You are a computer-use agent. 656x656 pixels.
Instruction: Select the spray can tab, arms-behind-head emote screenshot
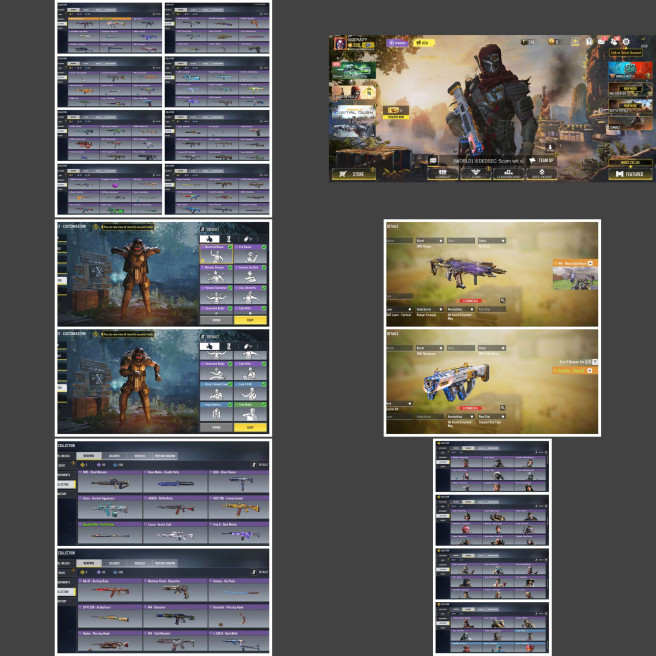(248, 239)
